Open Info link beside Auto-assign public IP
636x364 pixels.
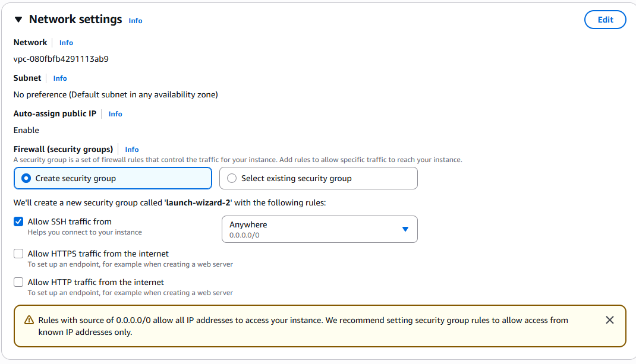[x=115, y=114]
